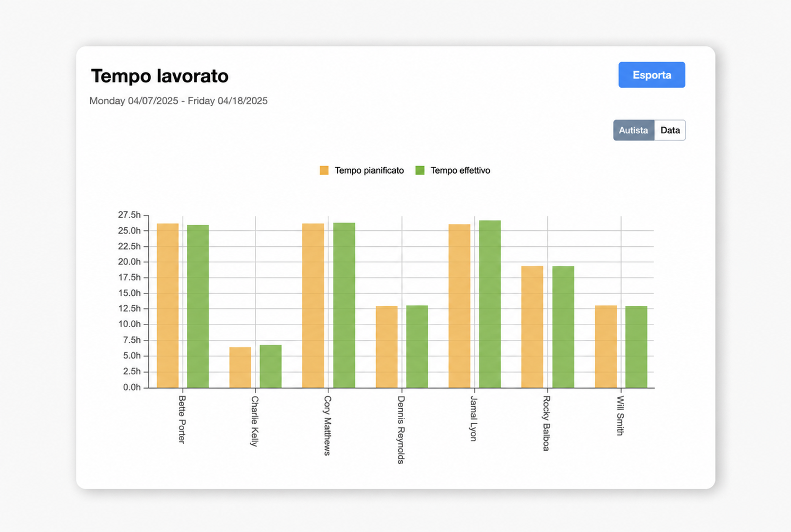Click the date range subtitle text

(178, 101)
